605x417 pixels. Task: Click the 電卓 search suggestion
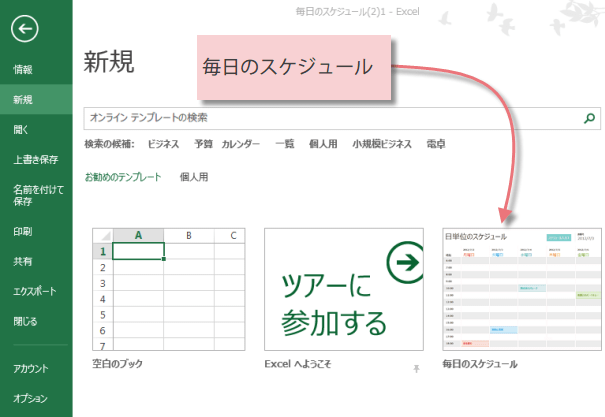click(436, 144)
